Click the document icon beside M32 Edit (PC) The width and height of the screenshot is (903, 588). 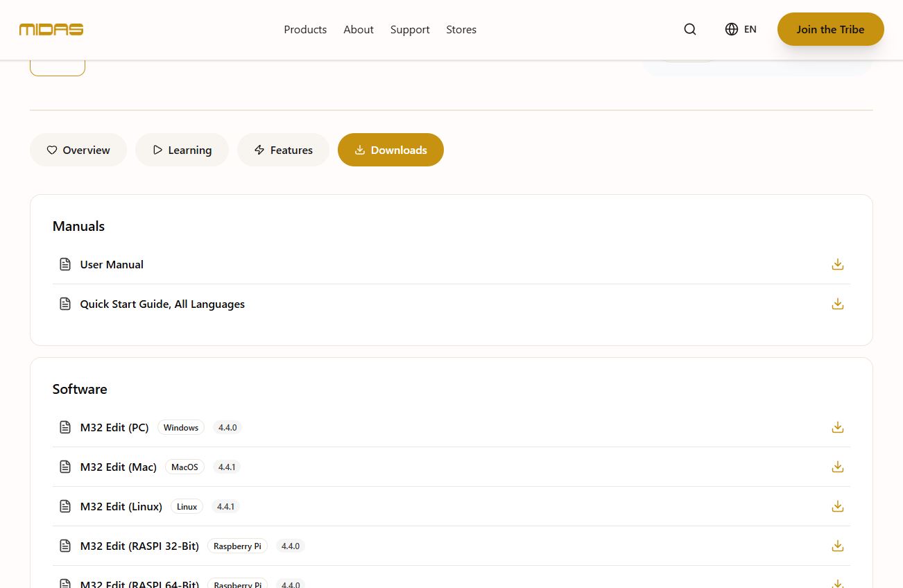point(65,427)
